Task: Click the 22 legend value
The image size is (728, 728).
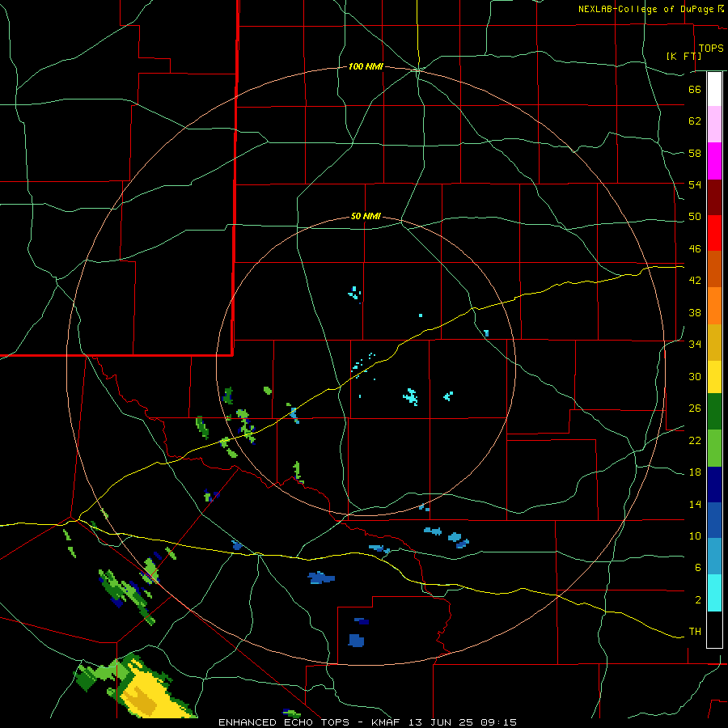Action: tap(695, 440)
